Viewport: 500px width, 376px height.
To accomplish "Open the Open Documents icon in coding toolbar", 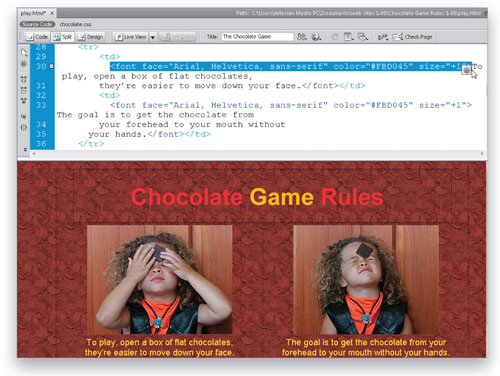I will click(x=24, y=52).
